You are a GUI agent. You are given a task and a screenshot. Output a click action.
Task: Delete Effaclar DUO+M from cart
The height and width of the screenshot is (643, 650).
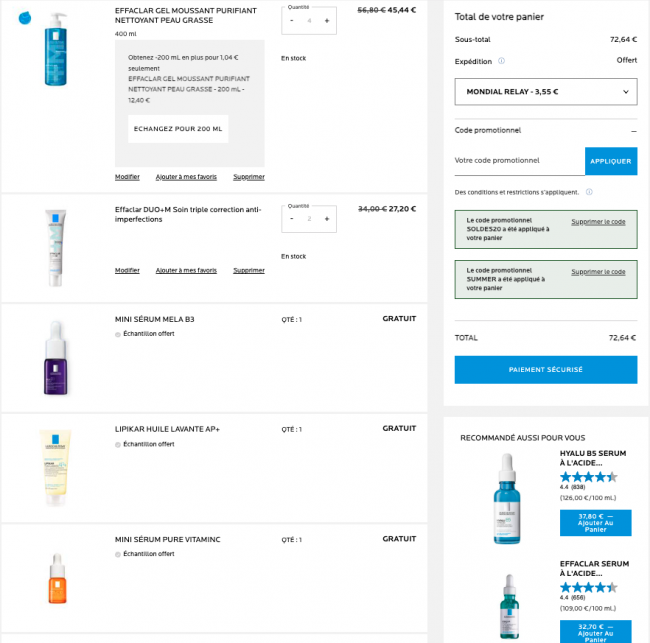pos(249,270)
